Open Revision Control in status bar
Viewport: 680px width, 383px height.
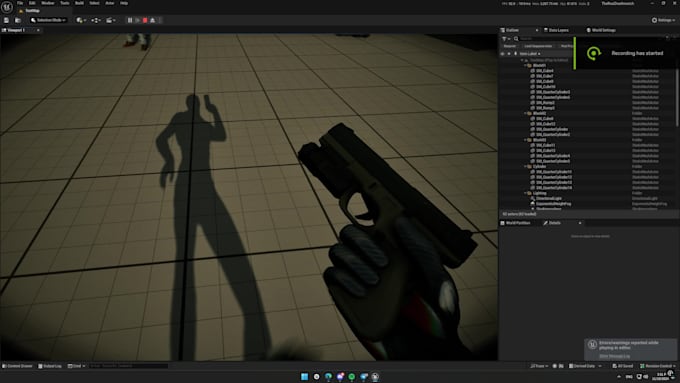[x=658, y=366]
